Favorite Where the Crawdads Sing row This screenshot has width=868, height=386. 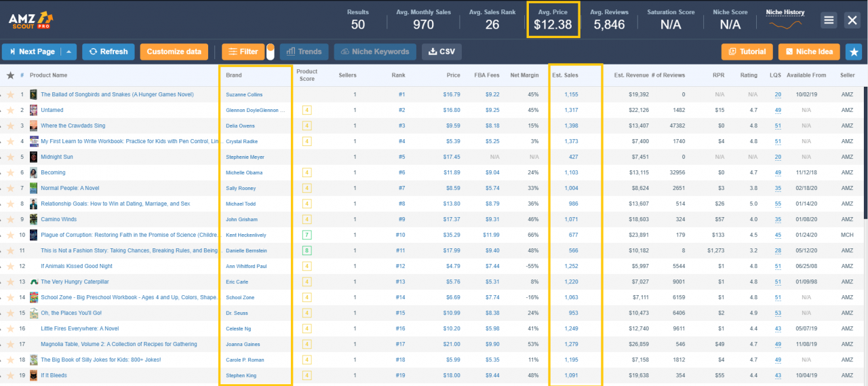pyautogui.click(x=11, y=126)
